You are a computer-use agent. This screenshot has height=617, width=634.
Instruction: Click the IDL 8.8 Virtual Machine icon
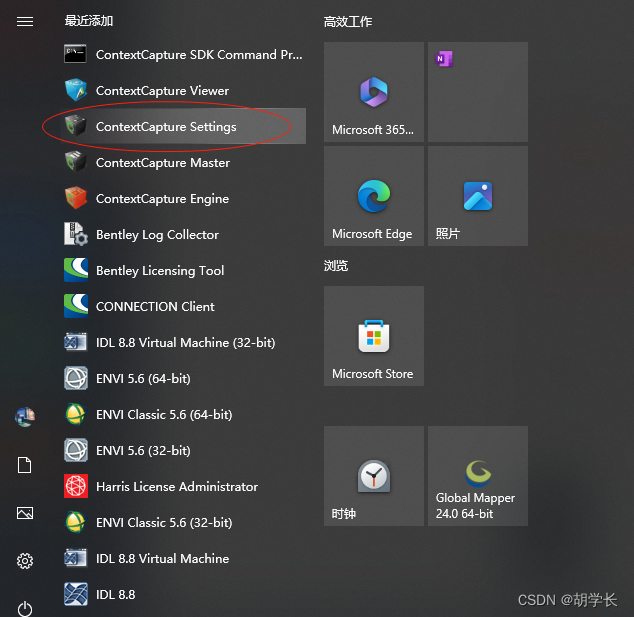[x=75, y=558]
